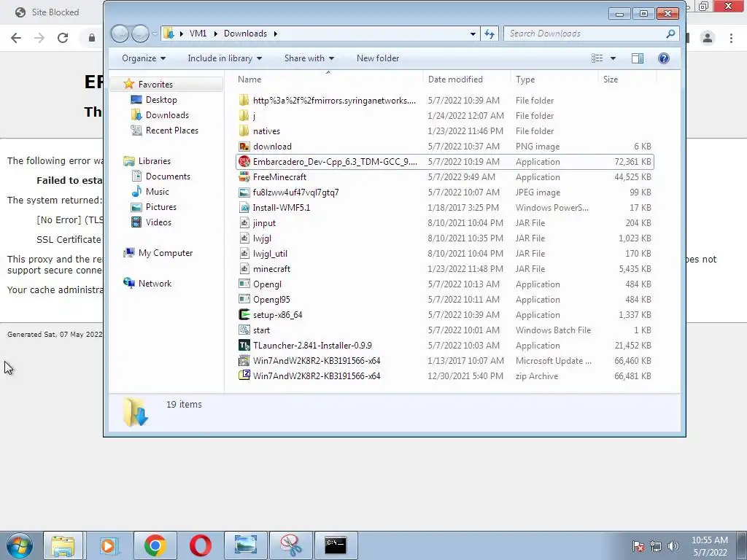This screenshot has width=747, height=560.
Task: Select the Opengl95 application icon
Action: tap(244, 300)
